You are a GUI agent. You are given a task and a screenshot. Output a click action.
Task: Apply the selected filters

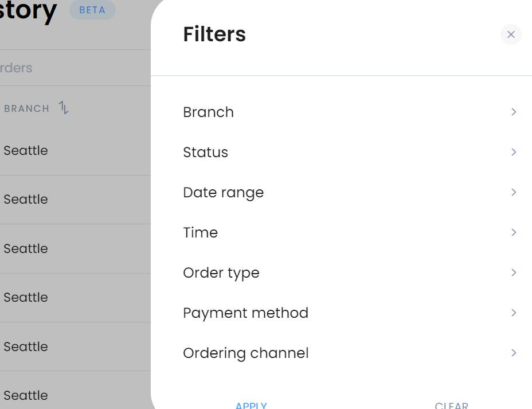click(x=251, y=405)
